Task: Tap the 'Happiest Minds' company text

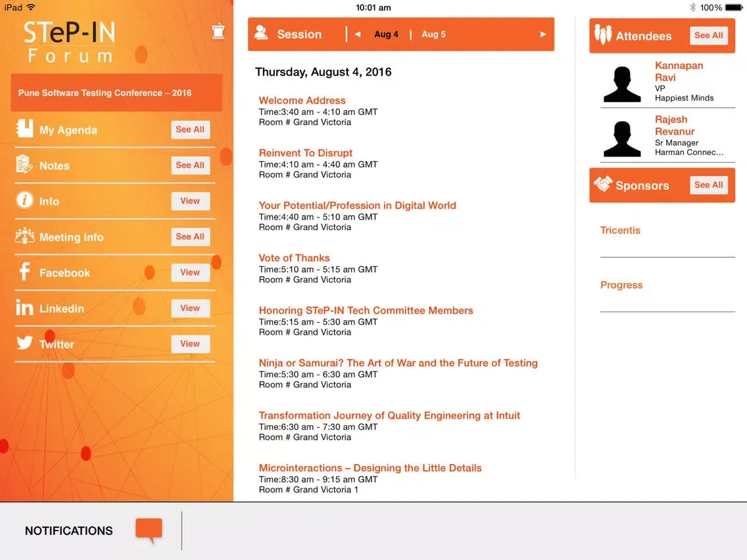Action: click(x=684, y=98)
